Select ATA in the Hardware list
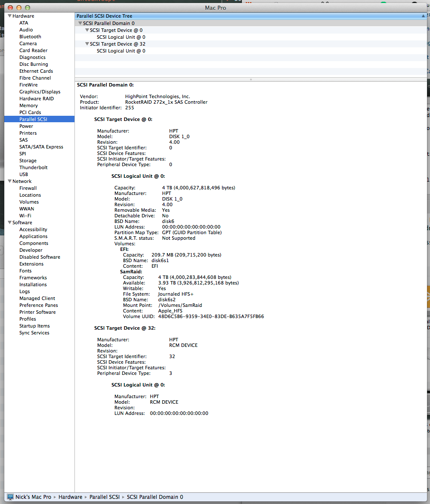The height and width of the screenshot is (504, 430). pyautogui.click(x=24, y=23)
